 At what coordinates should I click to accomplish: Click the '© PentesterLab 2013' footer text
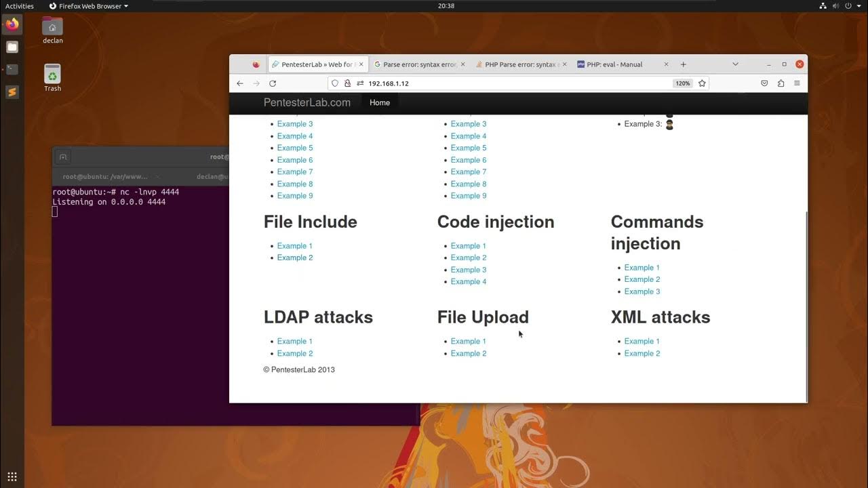tap(299, 370)
